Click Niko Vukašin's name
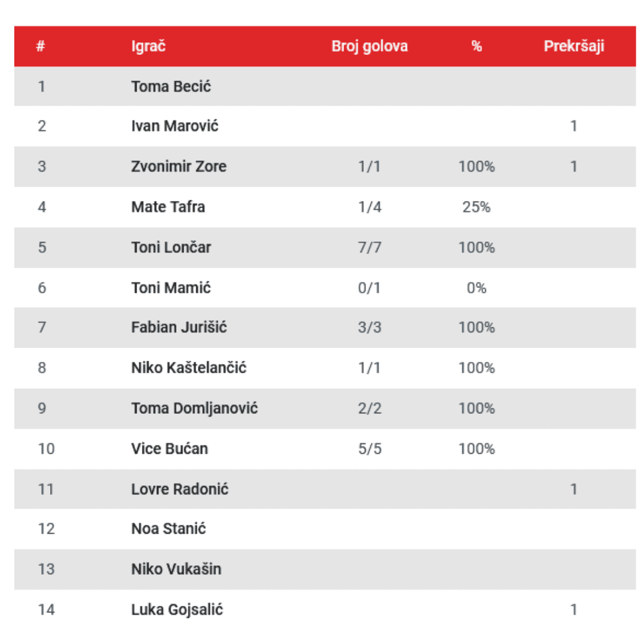The height and width of the screenshot is (644, 644). [x=176, y=569]
